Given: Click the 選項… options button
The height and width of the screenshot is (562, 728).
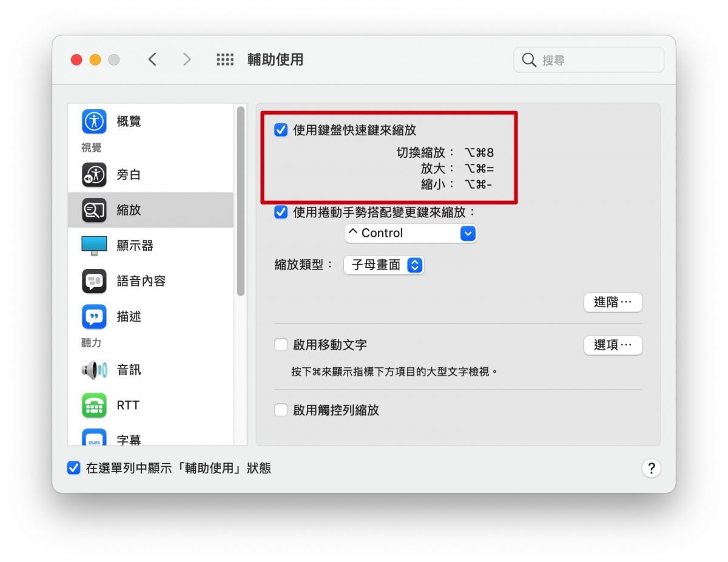Looking at the screenshot, I should click(x=613, y=345).
